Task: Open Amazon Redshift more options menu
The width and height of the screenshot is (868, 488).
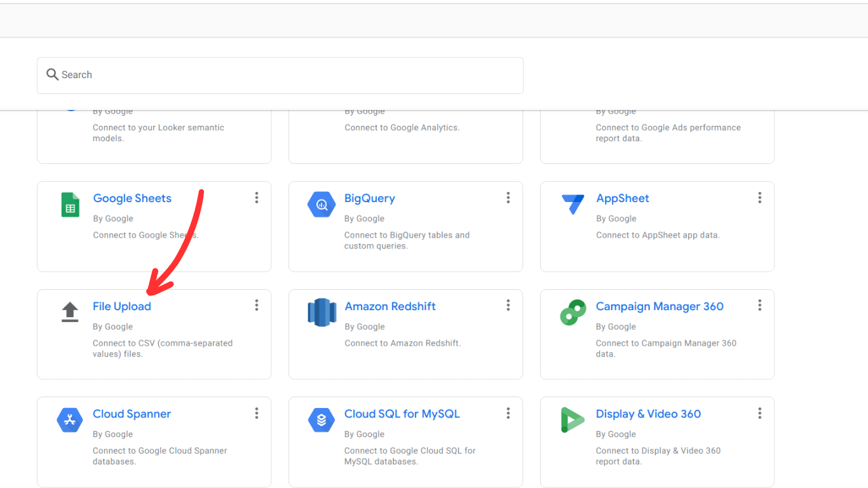Action: pyautogui.click(x=508, y=306)
